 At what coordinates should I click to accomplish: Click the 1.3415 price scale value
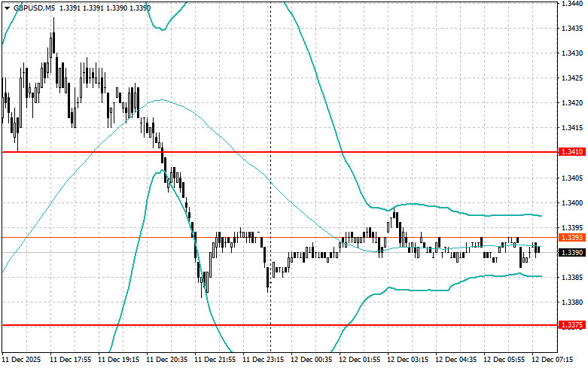[x=572, y=128]
